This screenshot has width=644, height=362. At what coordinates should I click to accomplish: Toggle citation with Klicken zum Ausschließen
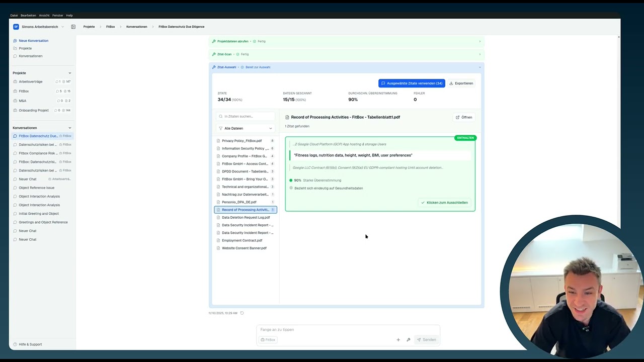(x=444, y=203)
